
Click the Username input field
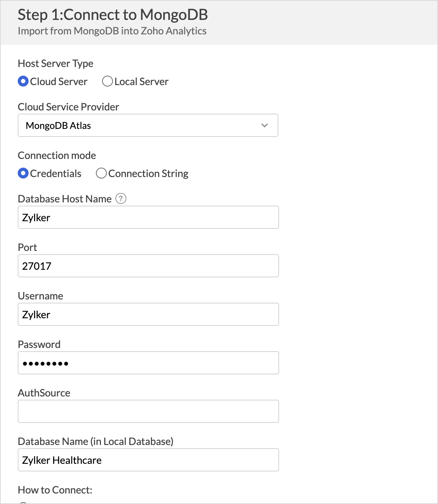point(148,314)
